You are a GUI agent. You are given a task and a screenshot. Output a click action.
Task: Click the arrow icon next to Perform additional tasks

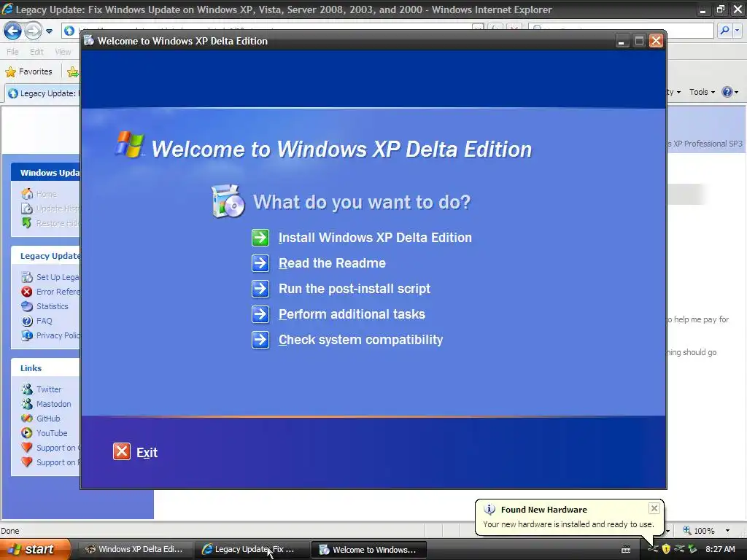pos(260,314)
